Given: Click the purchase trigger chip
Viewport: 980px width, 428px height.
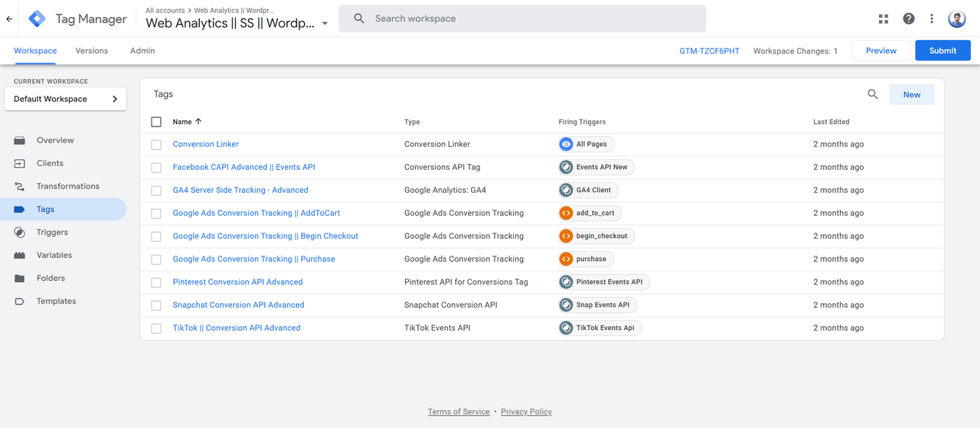Looking at the screenshot, I should point(586,259).
